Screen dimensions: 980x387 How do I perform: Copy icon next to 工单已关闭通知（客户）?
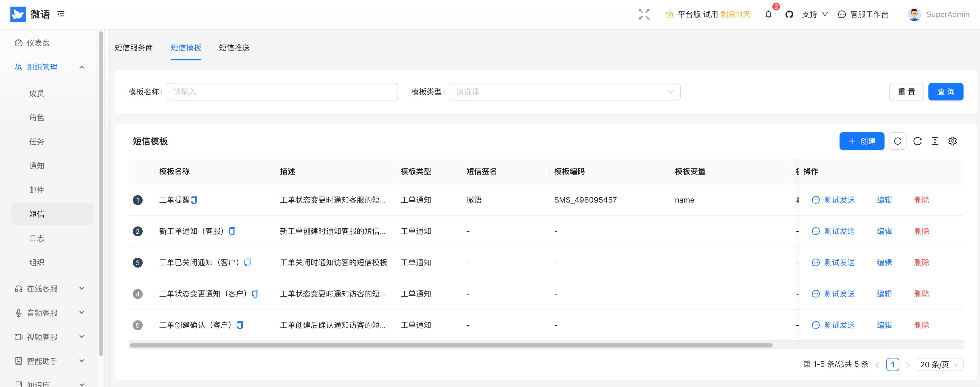[247, 262]
